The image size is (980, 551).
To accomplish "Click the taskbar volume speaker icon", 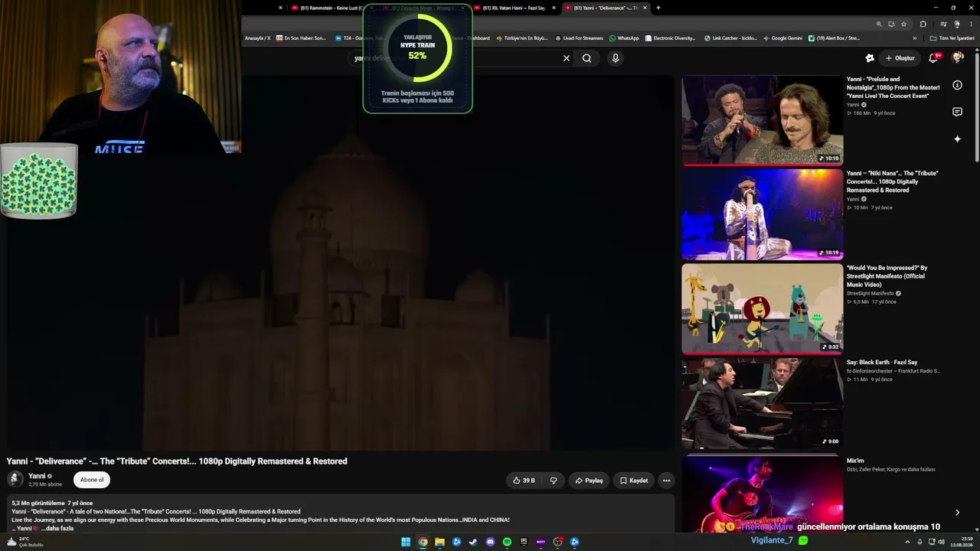I will (x=941, y=542).
